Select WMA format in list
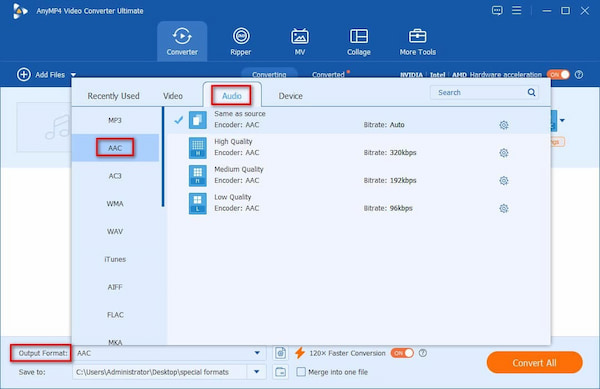The height and width of the screenshot is (389, 600). (x=115, y=203)
